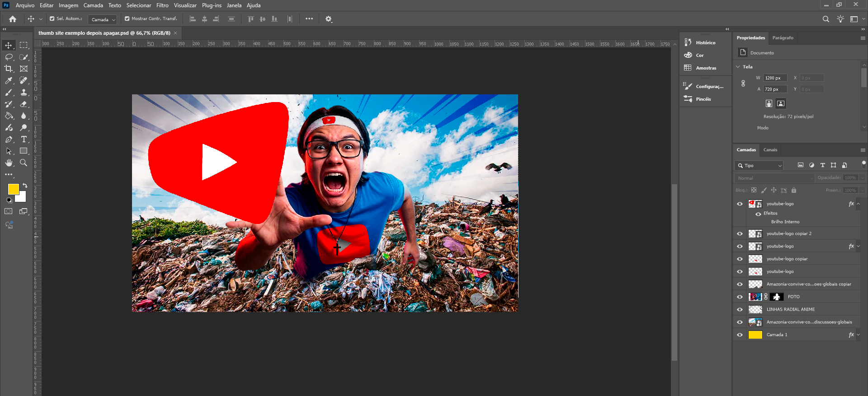
Task: Hide the youtube-logo copiar layer
Action: 740,259
